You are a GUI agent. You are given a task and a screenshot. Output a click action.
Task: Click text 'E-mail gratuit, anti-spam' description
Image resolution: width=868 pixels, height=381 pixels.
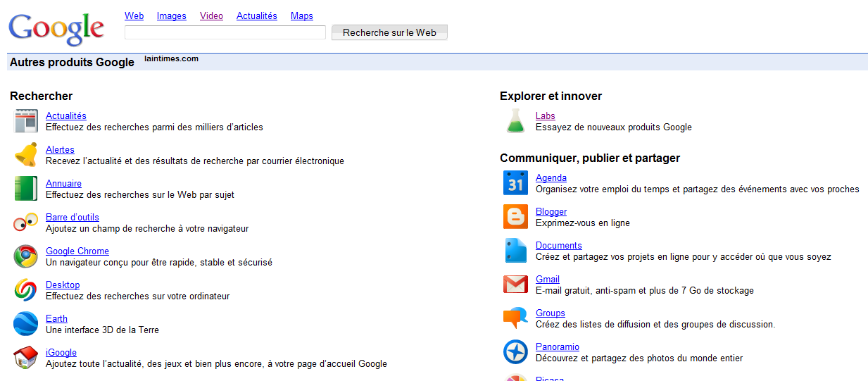click(645, 290)
